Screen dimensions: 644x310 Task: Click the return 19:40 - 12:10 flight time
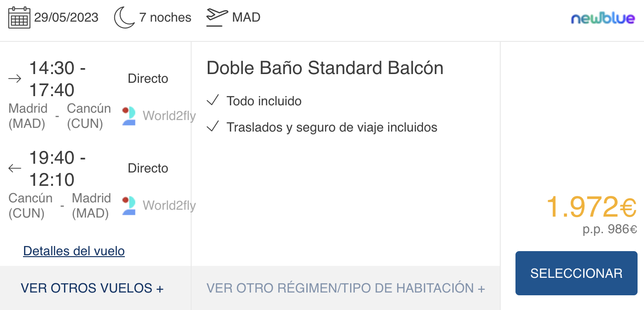pyautogui.click(x=58, y=169)
